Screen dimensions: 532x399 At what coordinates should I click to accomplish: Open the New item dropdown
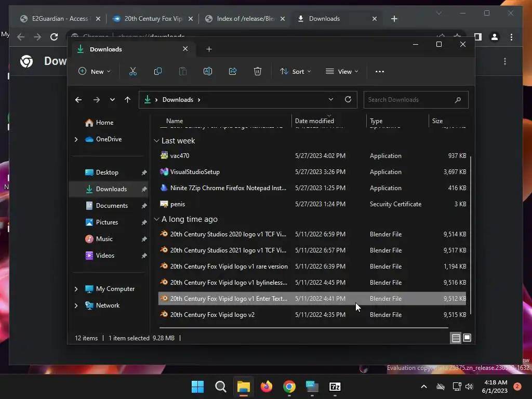[95, 72]
